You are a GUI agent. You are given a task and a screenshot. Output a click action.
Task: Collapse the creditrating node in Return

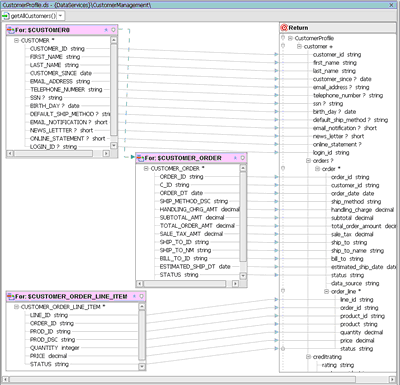[x=309, y=357]
